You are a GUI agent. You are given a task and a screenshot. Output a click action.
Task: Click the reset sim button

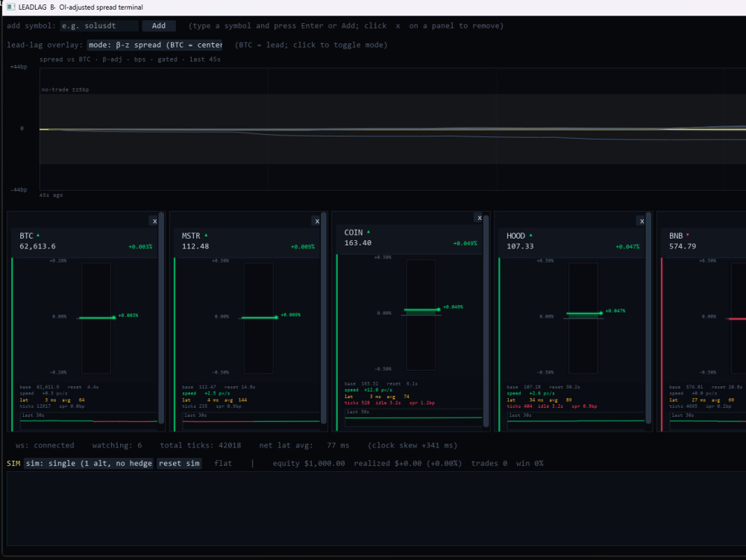179,463
